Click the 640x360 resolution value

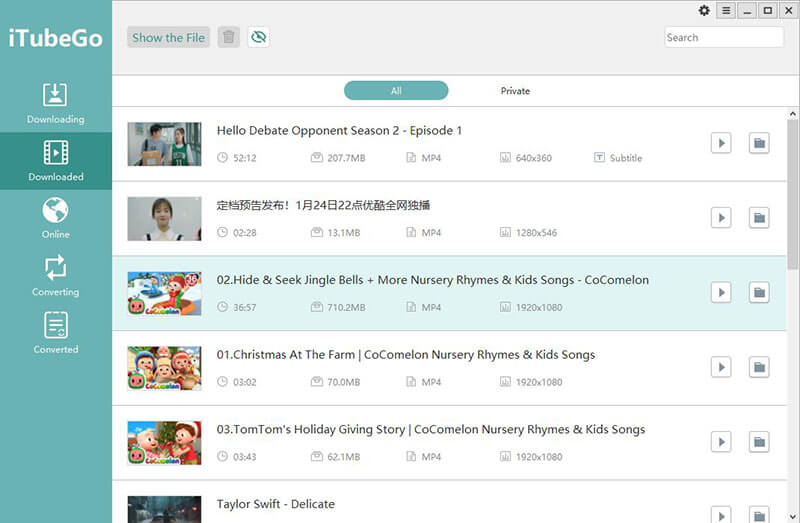(x=534, y=158)
